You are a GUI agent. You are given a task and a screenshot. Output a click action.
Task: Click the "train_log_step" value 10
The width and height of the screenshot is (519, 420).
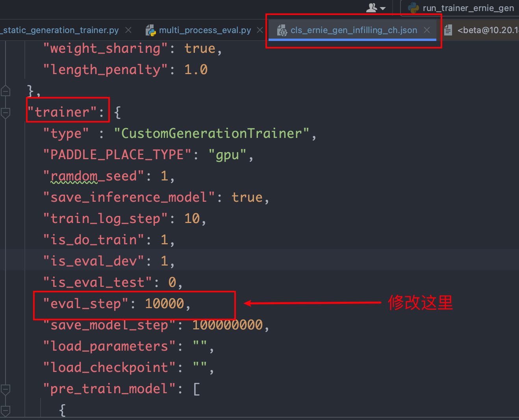click(192, 219)
